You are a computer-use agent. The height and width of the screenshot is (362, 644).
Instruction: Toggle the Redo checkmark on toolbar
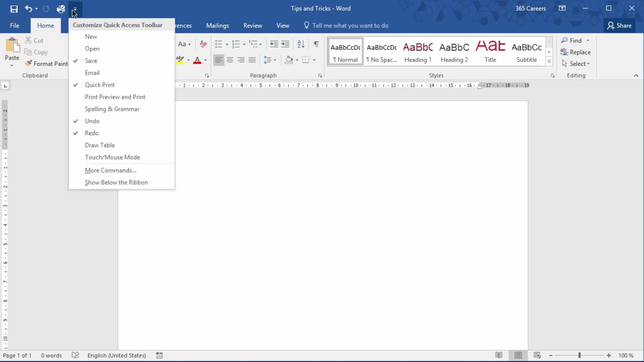pyautogui.click(x=92, y=133)
